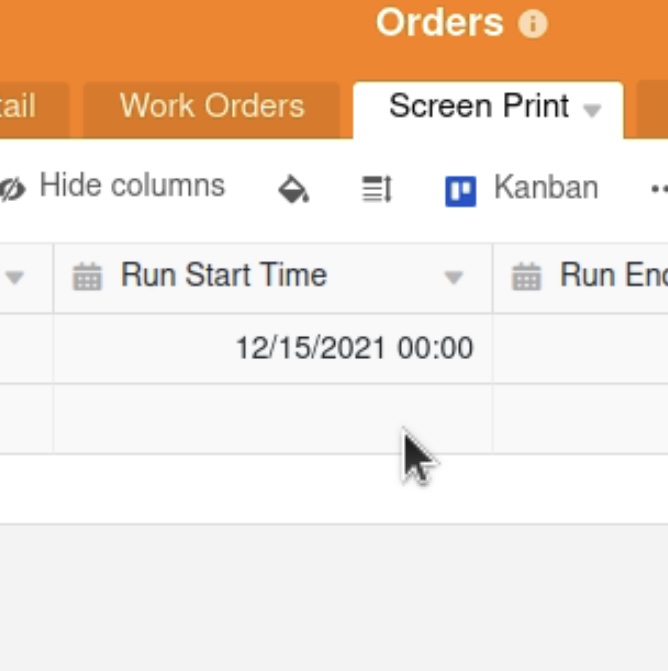The height and width of the screenshot is (671, 668).
Task: Click the Hide columns text button
Action: 132,186
